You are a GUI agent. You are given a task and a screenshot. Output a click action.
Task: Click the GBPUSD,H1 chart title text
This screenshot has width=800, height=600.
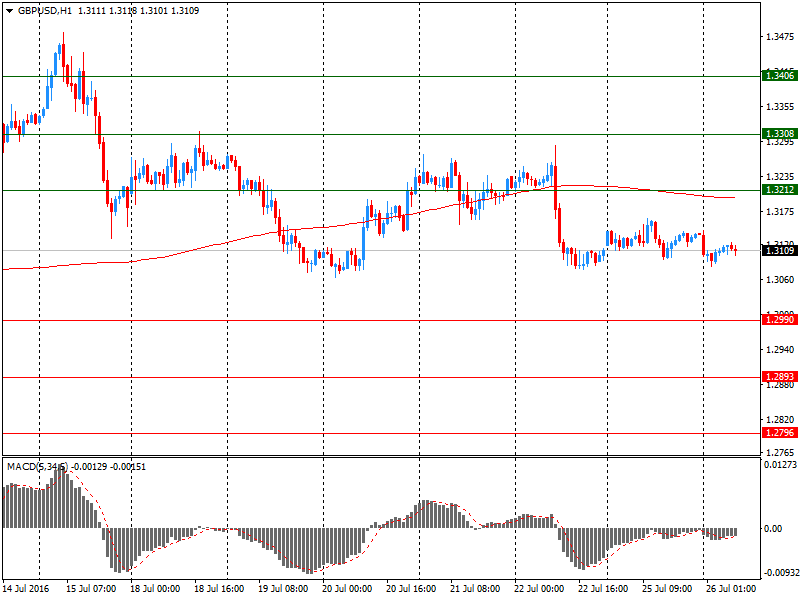click(45, 11)
